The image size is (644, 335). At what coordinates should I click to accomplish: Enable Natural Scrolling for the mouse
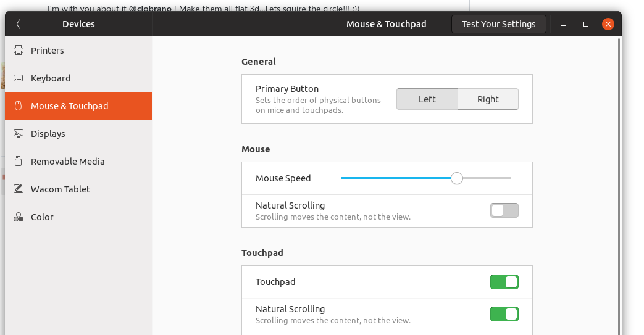(504, 210)
